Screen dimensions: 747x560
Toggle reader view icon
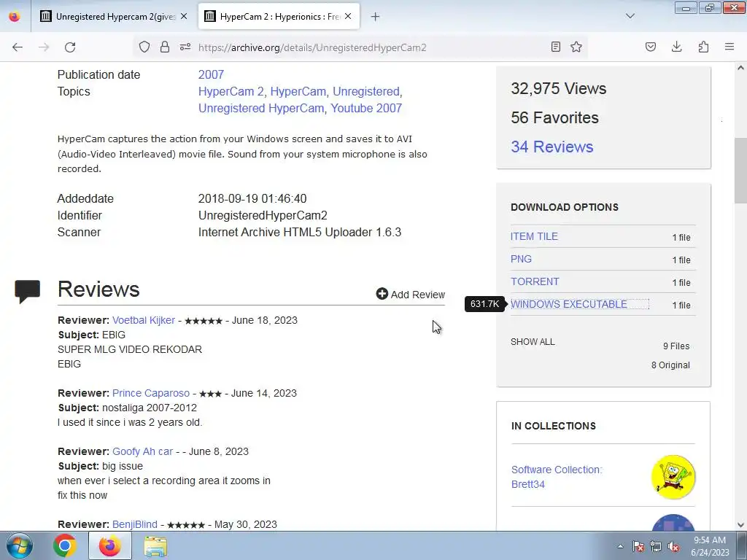[555, 47]
